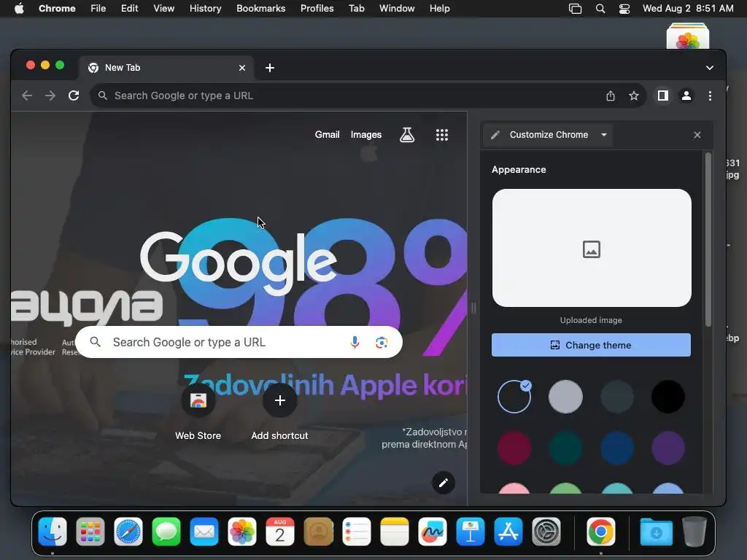Open macOS Control Center
Screen dimensions: 747x560
click(x=624, y=9)
